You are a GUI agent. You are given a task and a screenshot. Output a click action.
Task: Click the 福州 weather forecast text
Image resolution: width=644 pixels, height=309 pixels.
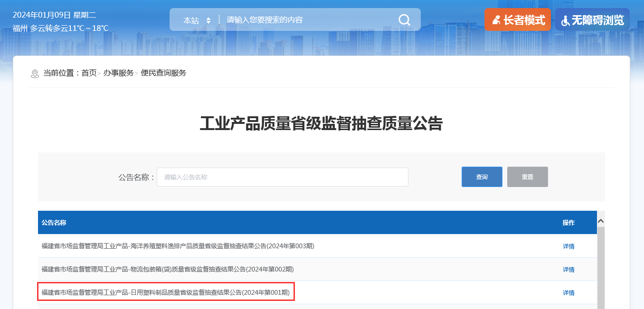(x=61, y=28)
